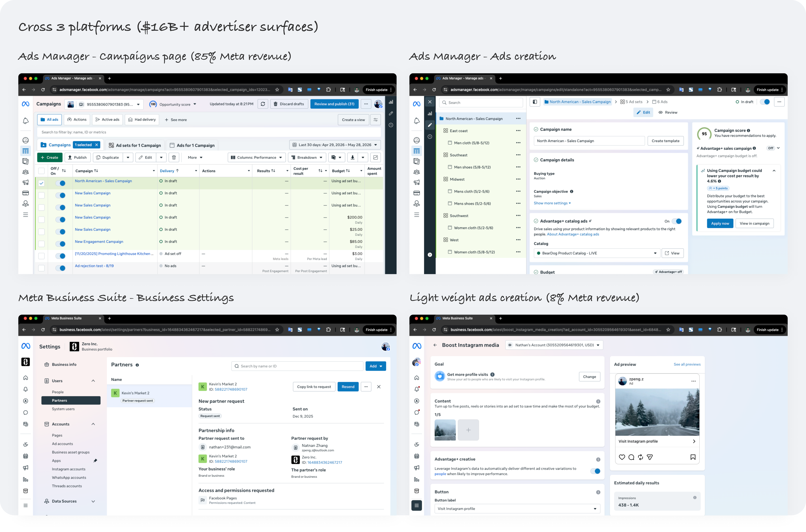Click the Change button in Goal section
The image size is (806, 532).
[590, 377]
